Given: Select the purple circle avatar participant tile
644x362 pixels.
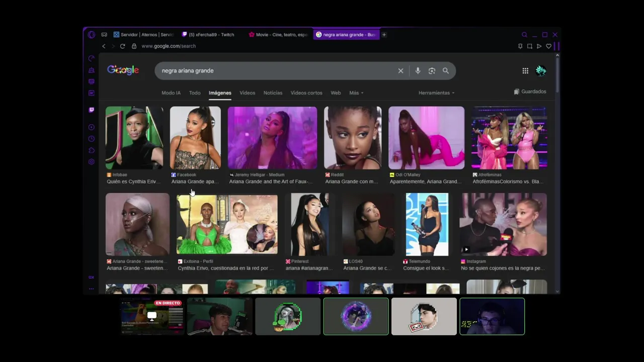Looking at the screenshot, I should 356,316.
